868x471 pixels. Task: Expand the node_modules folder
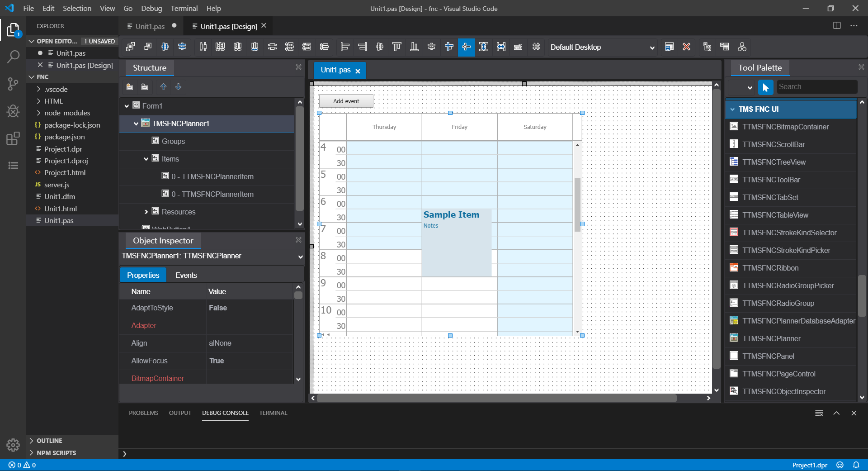point(67,113)
